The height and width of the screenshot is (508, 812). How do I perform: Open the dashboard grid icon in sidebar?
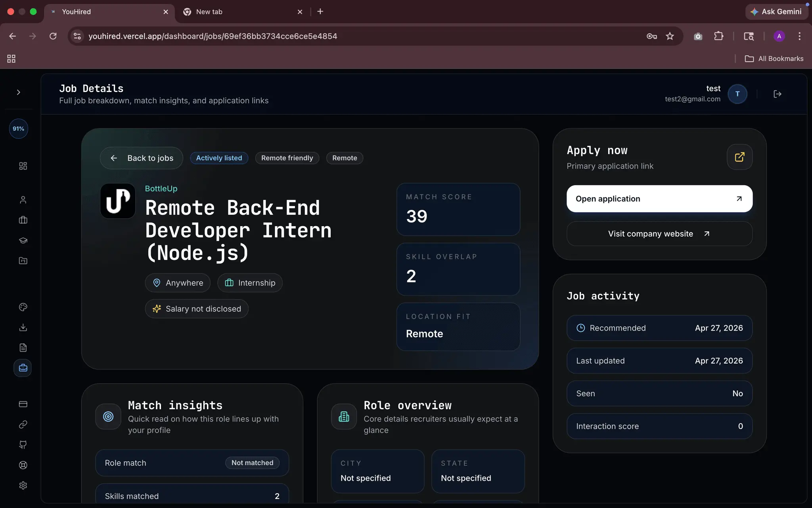coord(23,166)
